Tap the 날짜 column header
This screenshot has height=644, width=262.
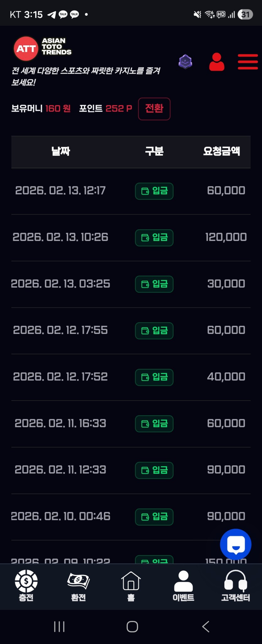point(61,151)
